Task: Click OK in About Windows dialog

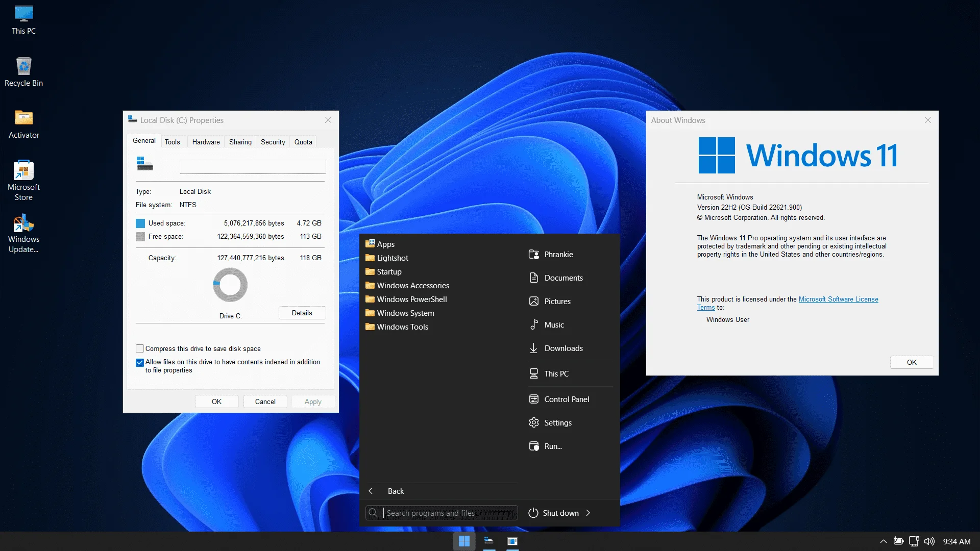Action: pos(912,362)
